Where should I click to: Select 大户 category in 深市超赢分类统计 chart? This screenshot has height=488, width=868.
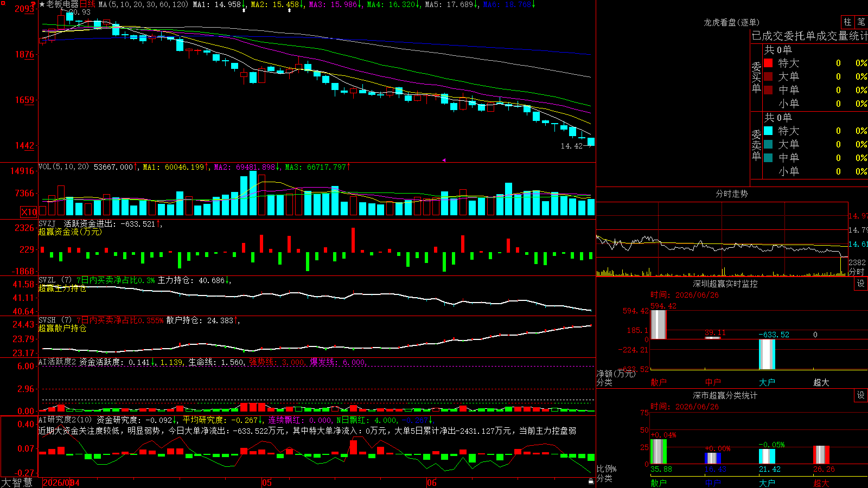(767, 483)
